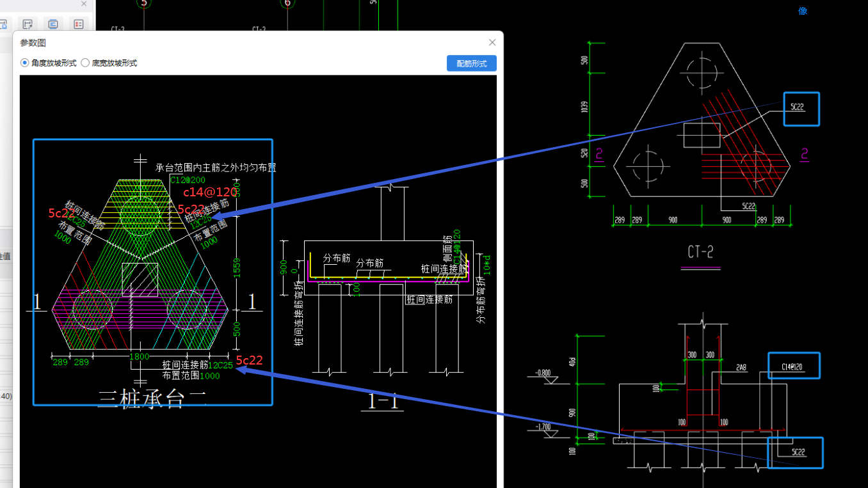Click the 三桩承台二 diagram title
This screenshot has height=488, width=868.
tap(152, 398)
